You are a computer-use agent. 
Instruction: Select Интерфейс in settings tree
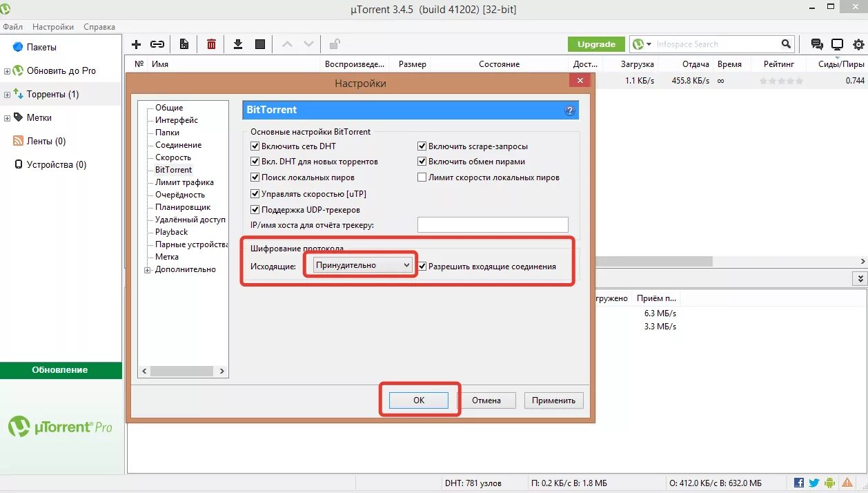coord(177,120)
